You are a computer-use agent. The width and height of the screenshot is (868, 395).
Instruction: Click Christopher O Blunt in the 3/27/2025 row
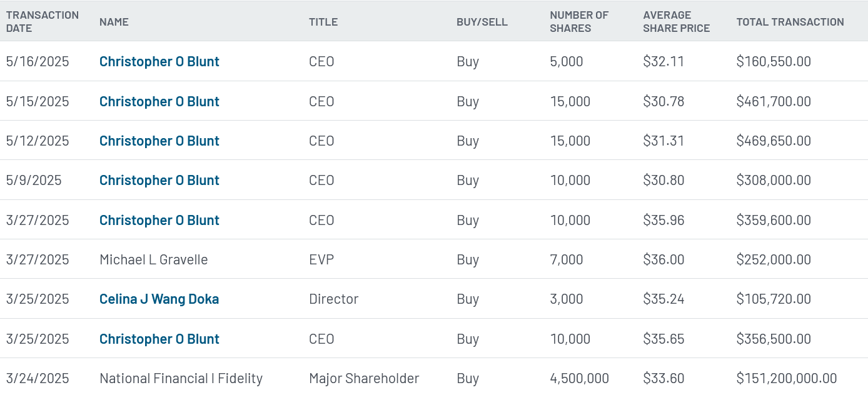[x=159, y=220]
